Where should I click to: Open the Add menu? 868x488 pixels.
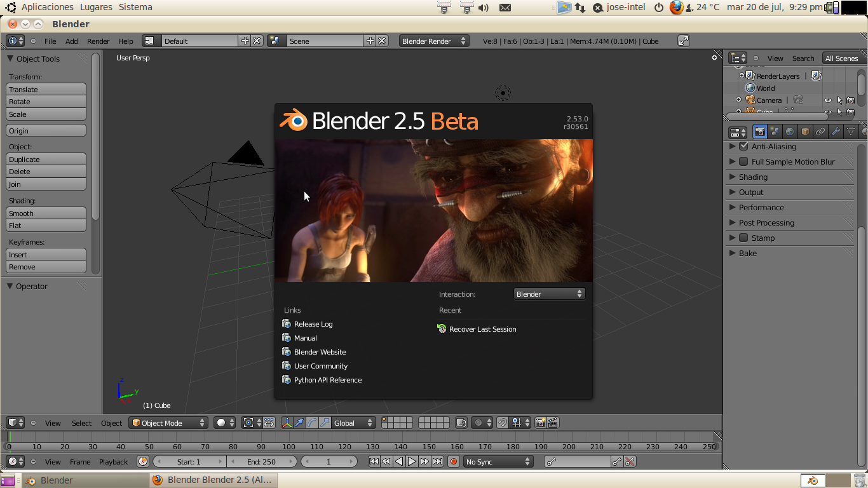click(x=72, y=41)
